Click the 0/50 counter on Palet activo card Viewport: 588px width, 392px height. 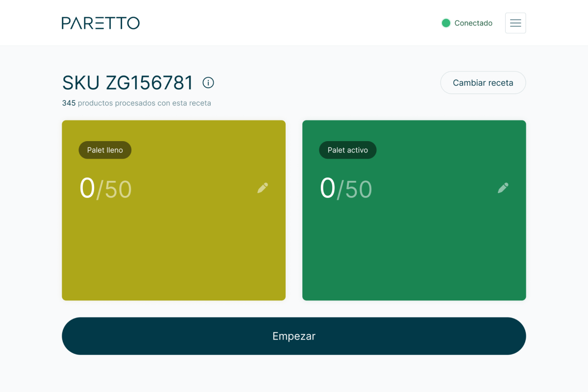tap(346, 189)
